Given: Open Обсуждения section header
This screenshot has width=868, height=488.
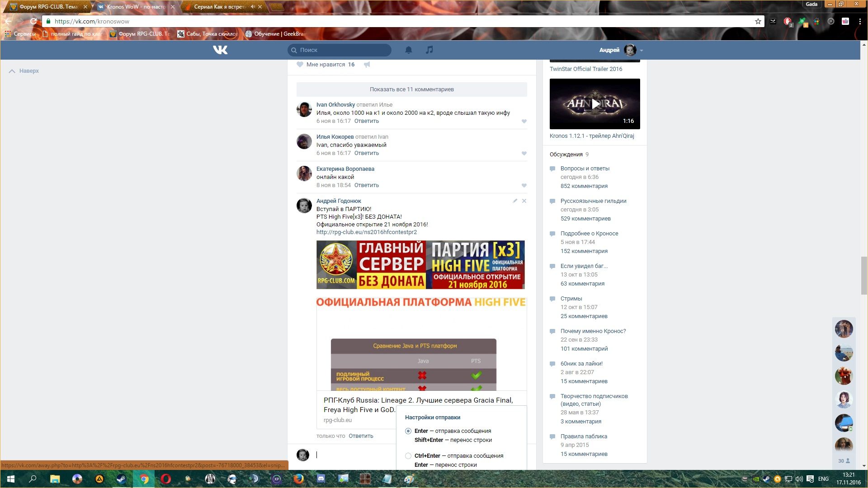Looking at the screenshot, I should 566,155.
